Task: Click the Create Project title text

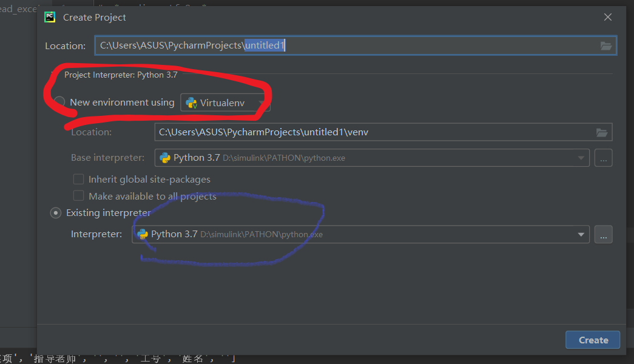Action: tap(94, 18)
